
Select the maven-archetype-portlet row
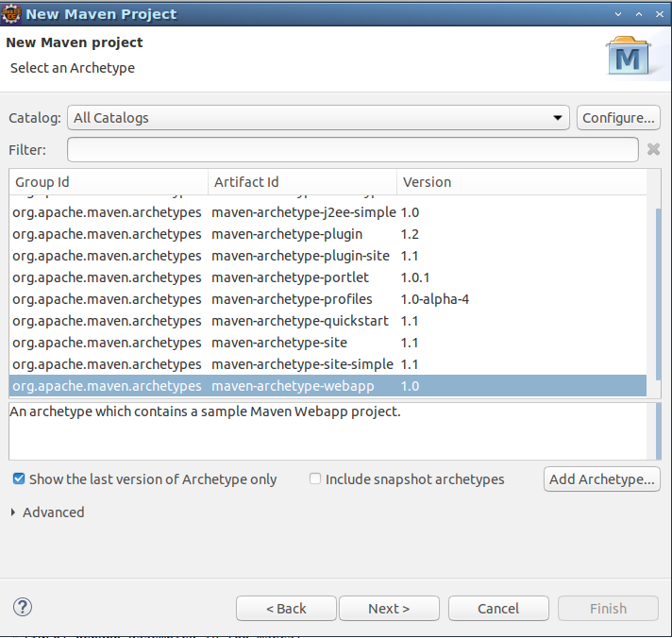(x=328, y=277)
